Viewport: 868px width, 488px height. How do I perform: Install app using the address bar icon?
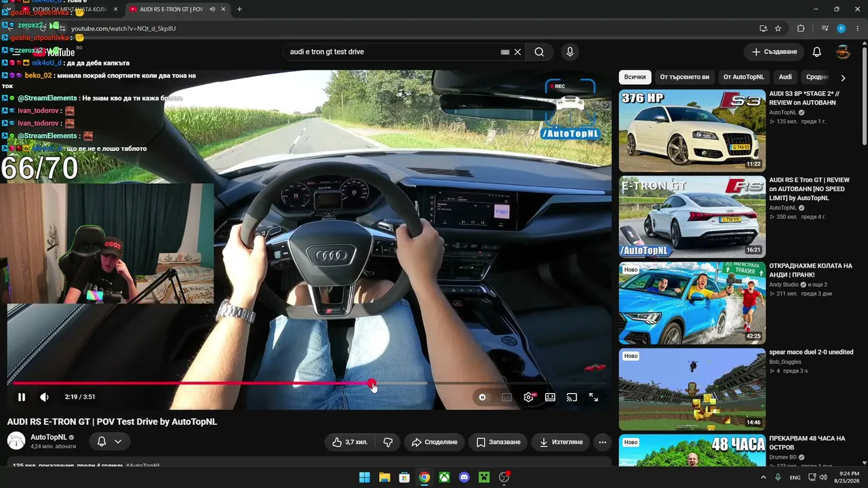pos(763,28)
